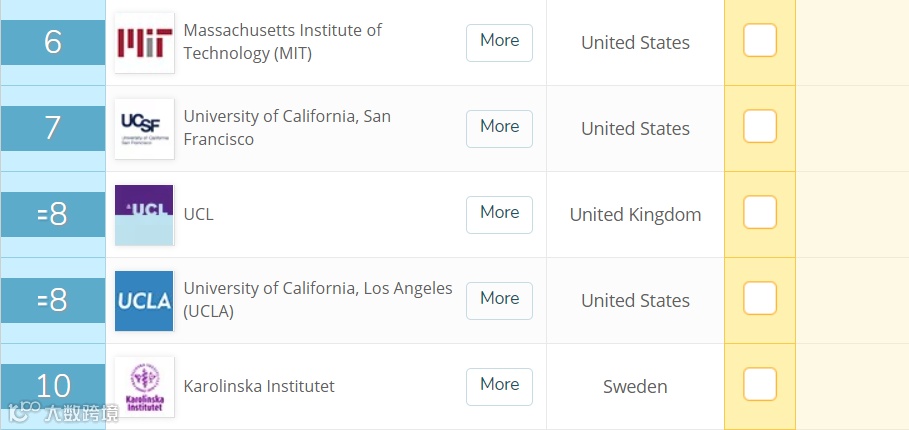Click the blue UCLA logo
Image resolution: width=909 pixels, height=430 pixels.
[x=144, y=301]
